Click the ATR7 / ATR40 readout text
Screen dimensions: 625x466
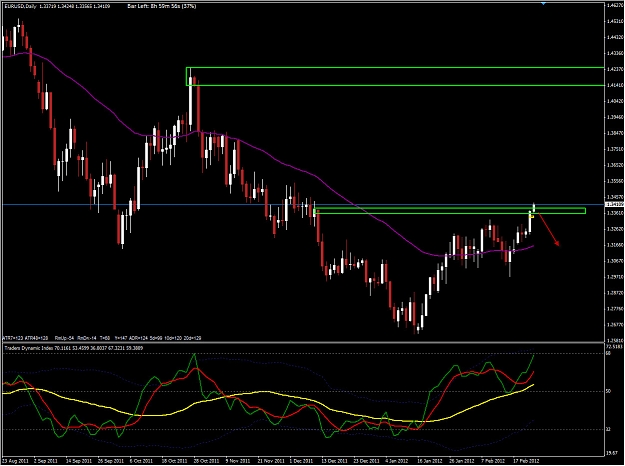click(x=26, y=338)
